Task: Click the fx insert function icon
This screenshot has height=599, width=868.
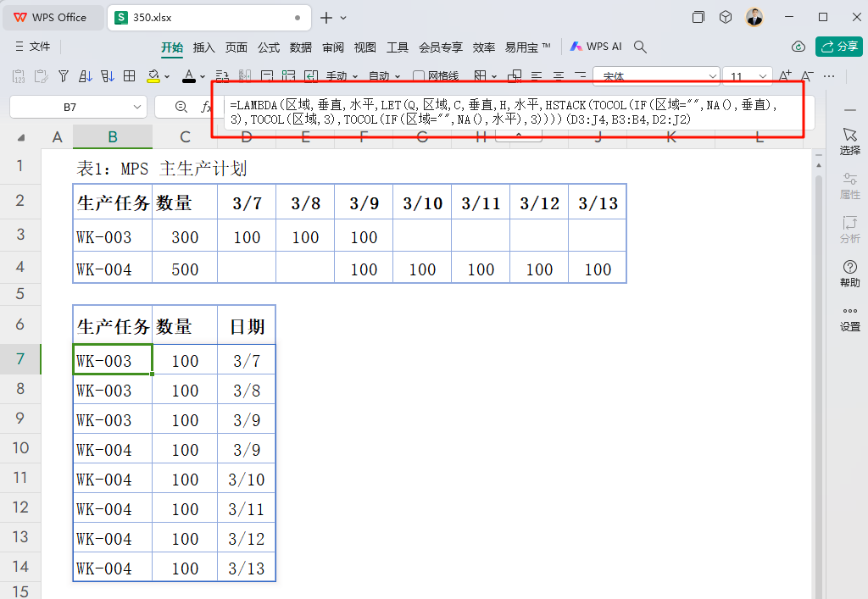Action: [x=205, y=107]
